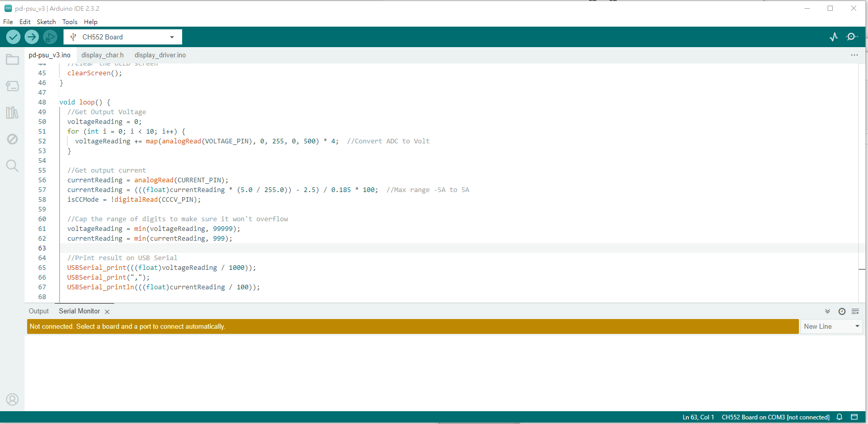Click 'USBSerial_print(",");' line

click(108, 278)
